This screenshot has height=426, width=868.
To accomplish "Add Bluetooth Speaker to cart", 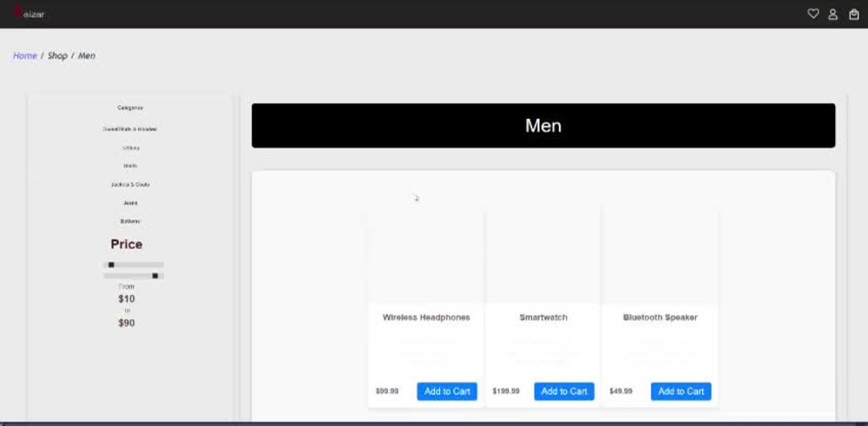I will pos(681,391).
